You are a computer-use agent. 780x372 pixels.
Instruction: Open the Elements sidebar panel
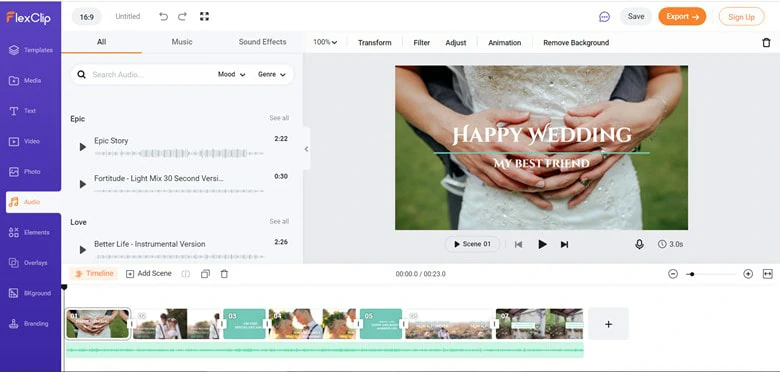[x=30, y=233]
